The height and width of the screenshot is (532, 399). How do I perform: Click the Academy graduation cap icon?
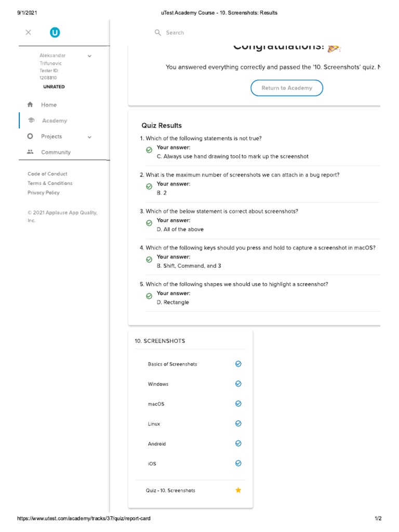pos(31,120)
